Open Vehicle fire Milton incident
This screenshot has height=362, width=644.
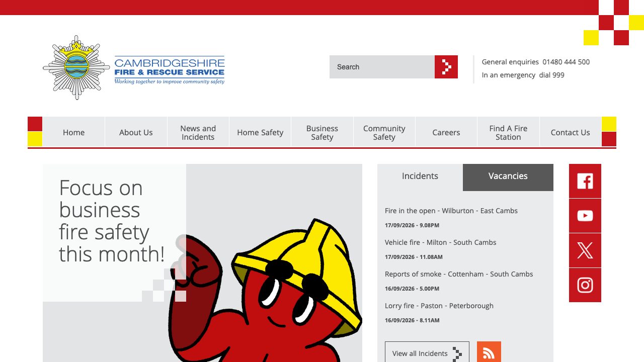[x=441, y=242]
